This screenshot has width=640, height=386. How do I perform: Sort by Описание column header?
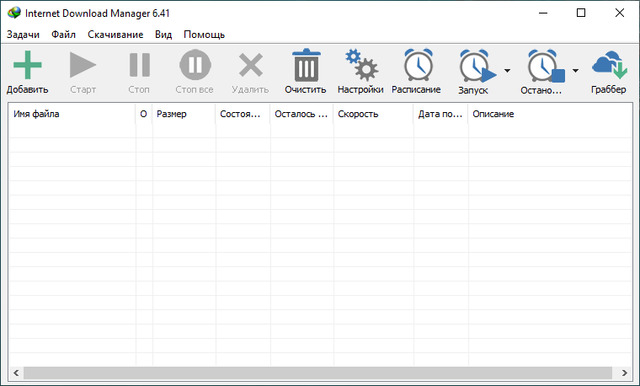pyautogui.click(x=550, y=114)
